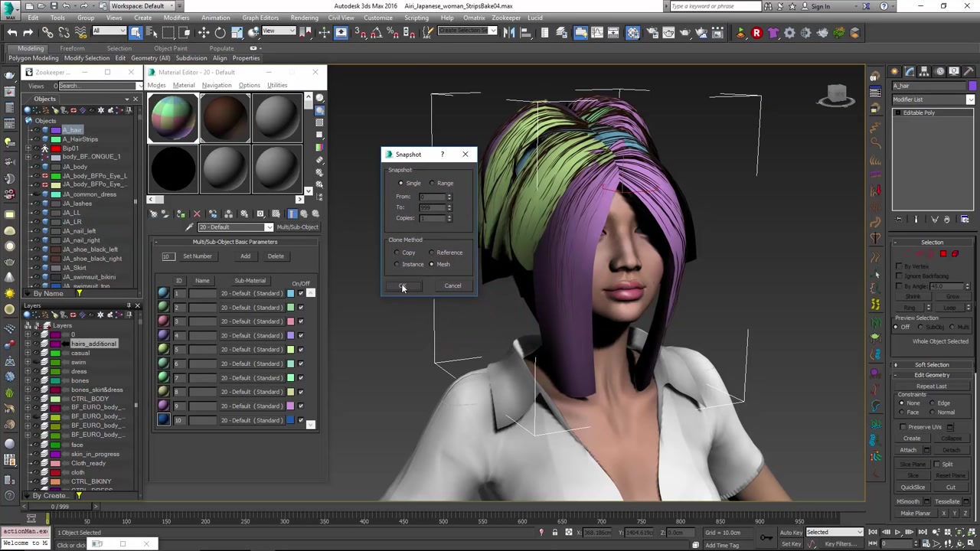Open the Utilities hammer panel tab

[969, 70]
